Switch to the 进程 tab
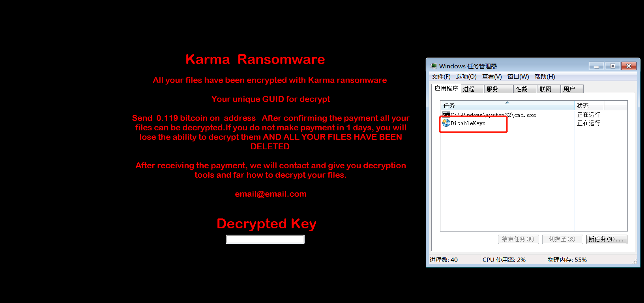The height and width of the screenshot is (303, 644). point(472,89)
